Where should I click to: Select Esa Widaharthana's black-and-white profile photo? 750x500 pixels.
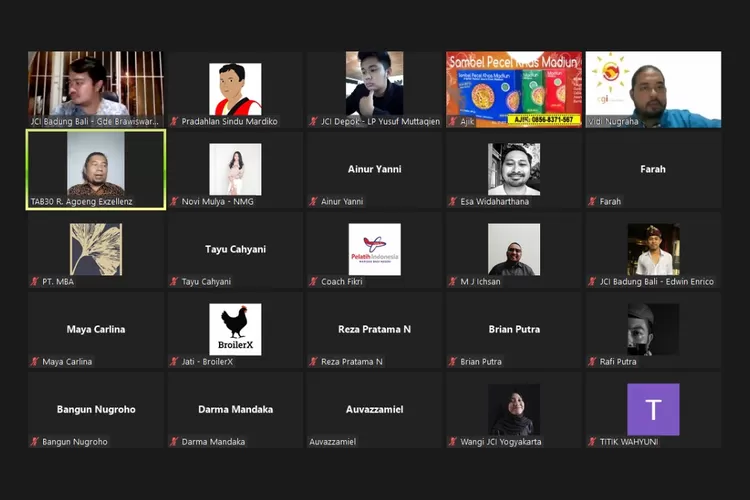tap(514, 169)
